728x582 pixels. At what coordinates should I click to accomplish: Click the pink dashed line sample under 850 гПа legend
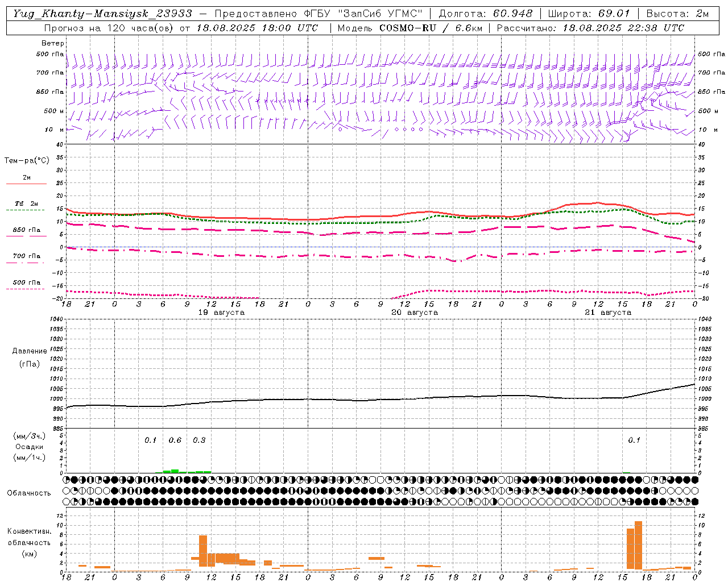pos(26,236)
